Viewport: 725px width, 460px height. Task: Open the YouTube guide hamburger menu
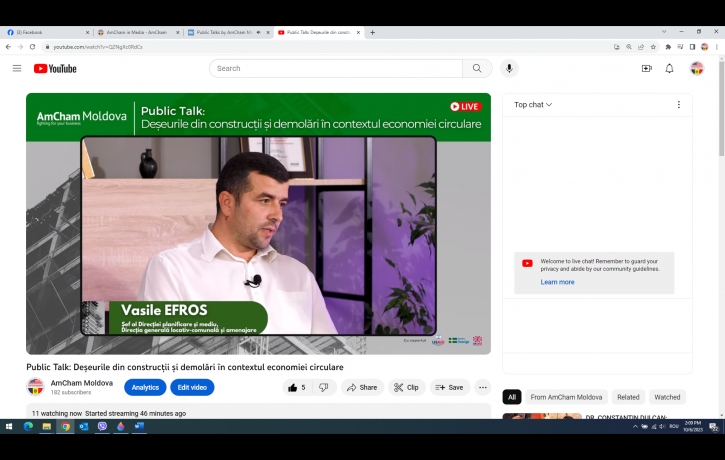[17, 68]
